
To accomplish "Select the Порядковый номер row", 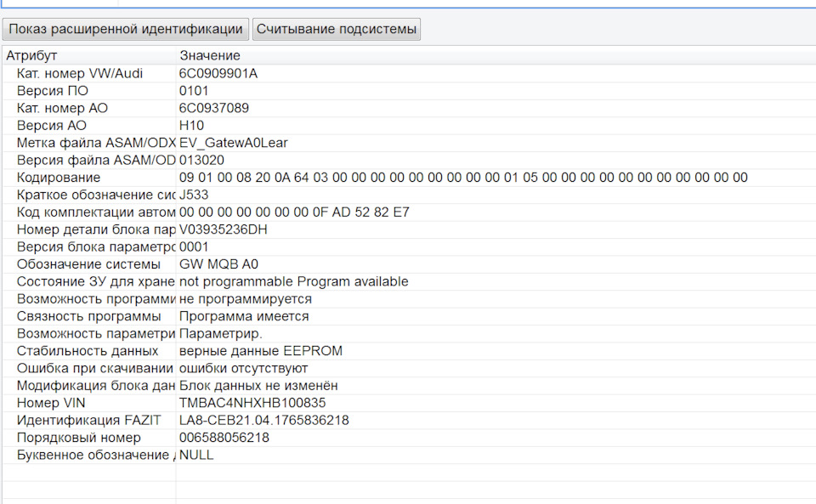I will 79,438.
